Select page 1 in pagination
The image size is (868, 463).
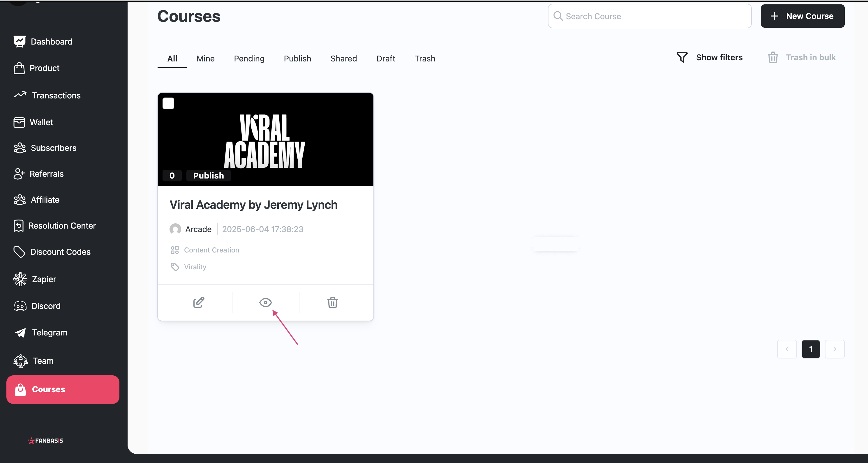[811, 349]
